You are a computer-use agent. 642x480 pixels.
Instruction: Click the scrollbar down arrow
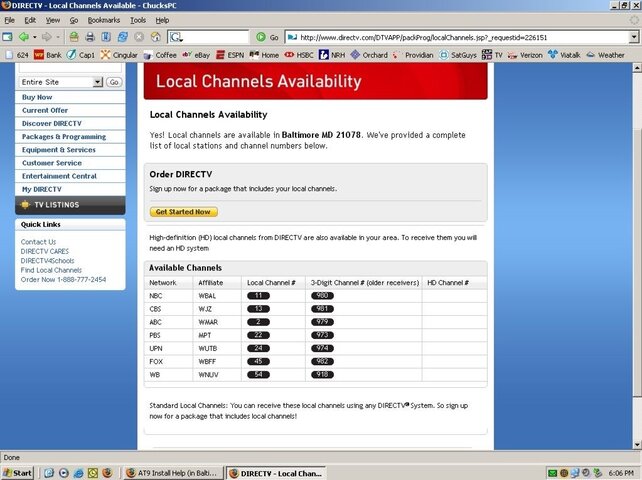click(637, 444)
